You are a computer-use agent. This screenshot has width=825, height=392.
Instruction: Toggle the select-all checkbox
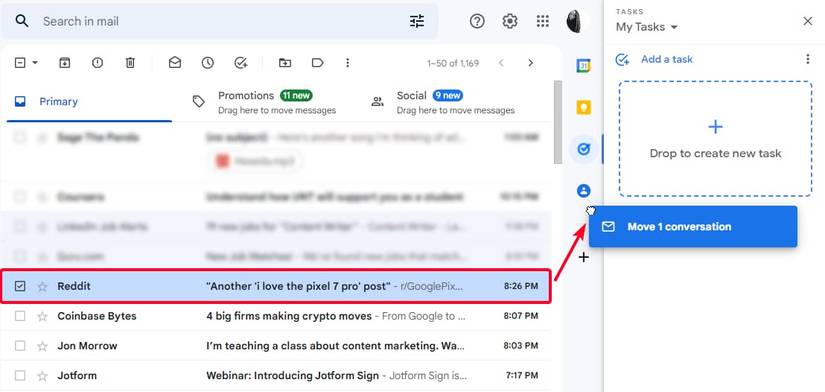20,63
